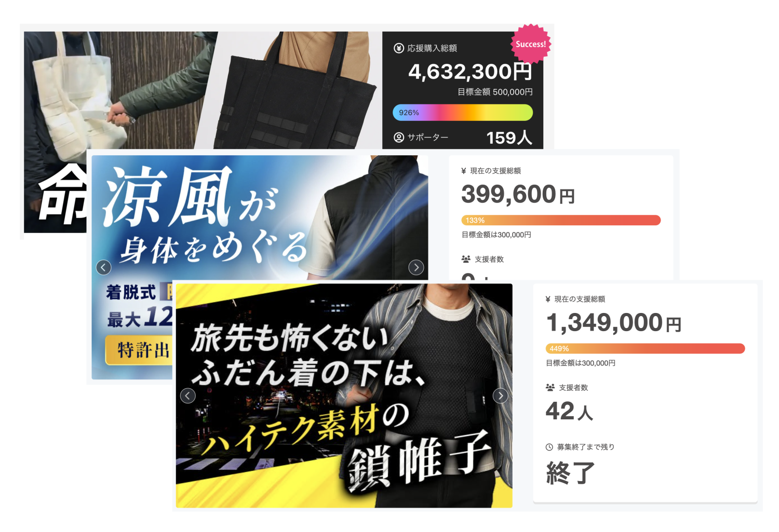The height and width of the screenshot is (532, 779).
Task: Click the previous arrow on the 涼風 banner
Action: [104, 267]
